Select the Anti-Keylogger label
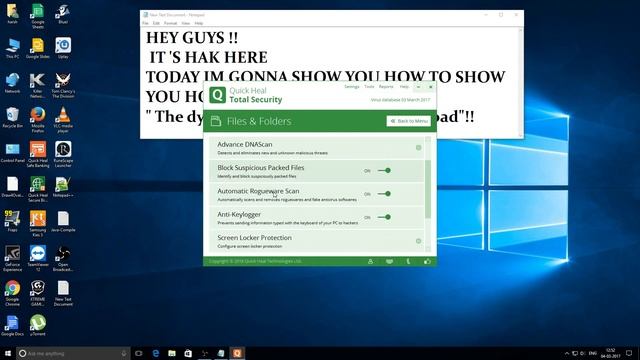This screenshot has width=640, height=360. [x=239, y=214]
